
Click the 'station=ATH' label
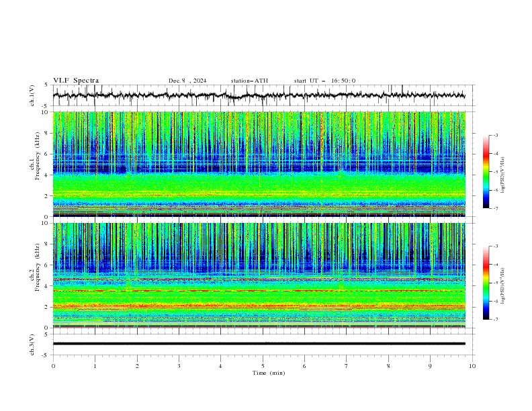(249, 81)
